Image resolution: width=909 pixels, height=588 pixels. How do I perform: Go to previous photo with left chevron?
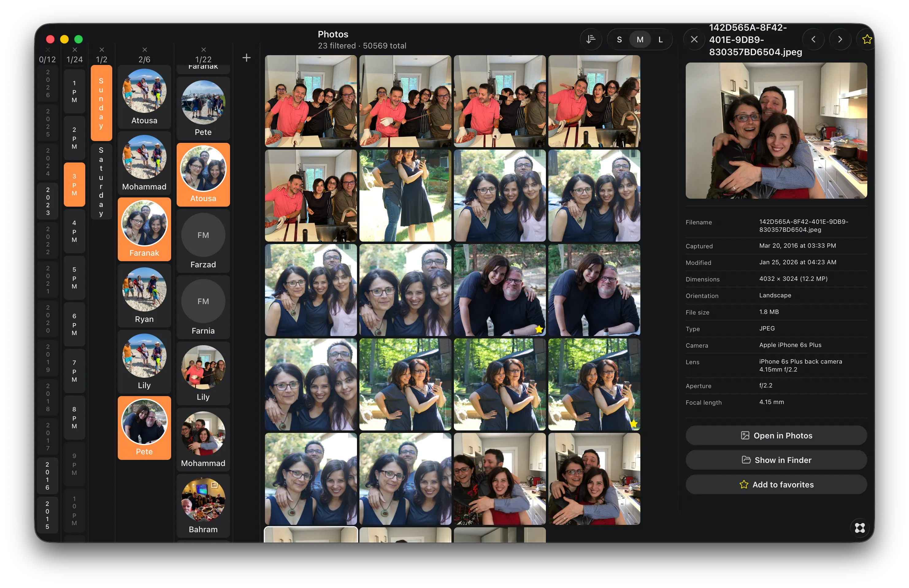[x=813, y=39]
